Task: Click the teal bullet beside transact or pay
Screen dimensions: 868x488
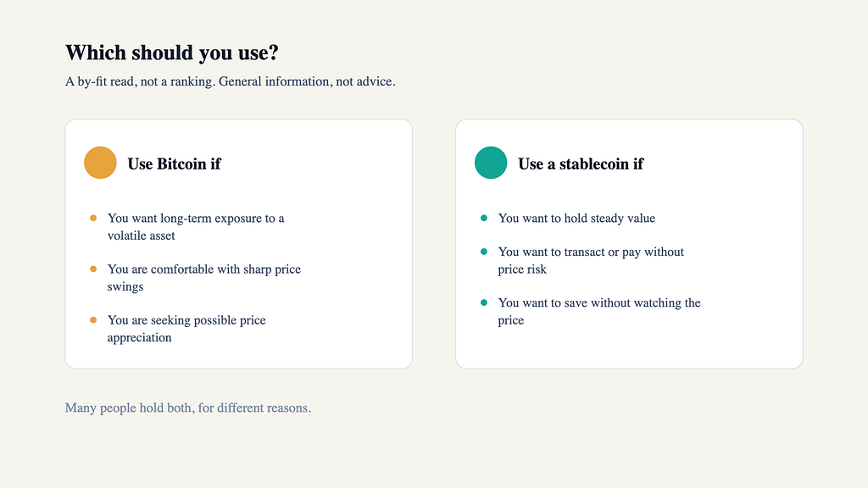Action: pyautogui.click(x=484, y=252)
